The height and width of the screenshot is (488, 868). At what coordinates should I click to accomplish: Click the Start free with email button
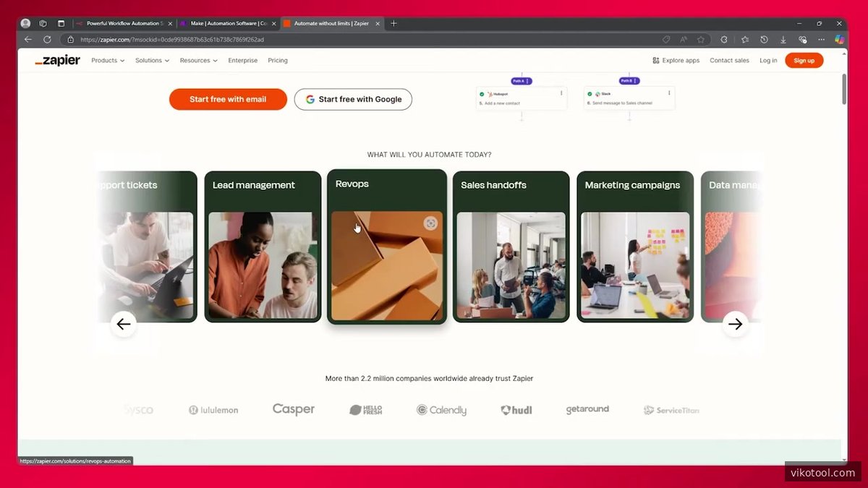click(228, 99)
